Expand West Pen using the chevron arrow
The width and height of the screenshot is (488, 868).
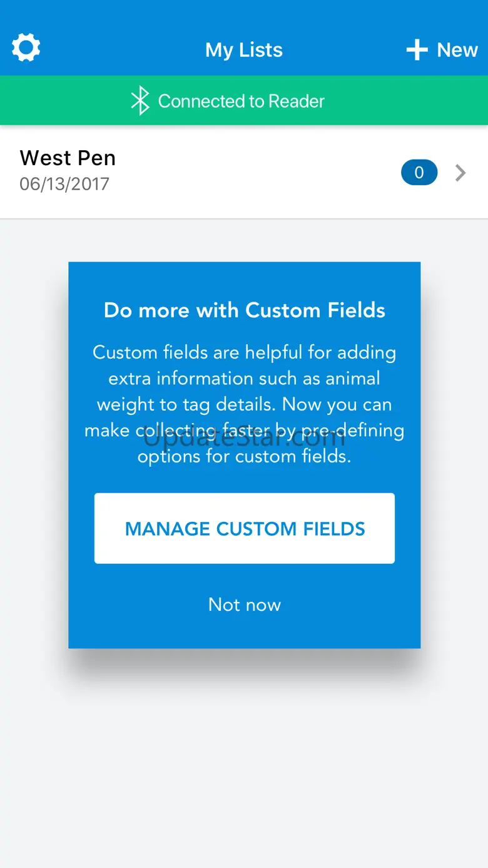460,173
